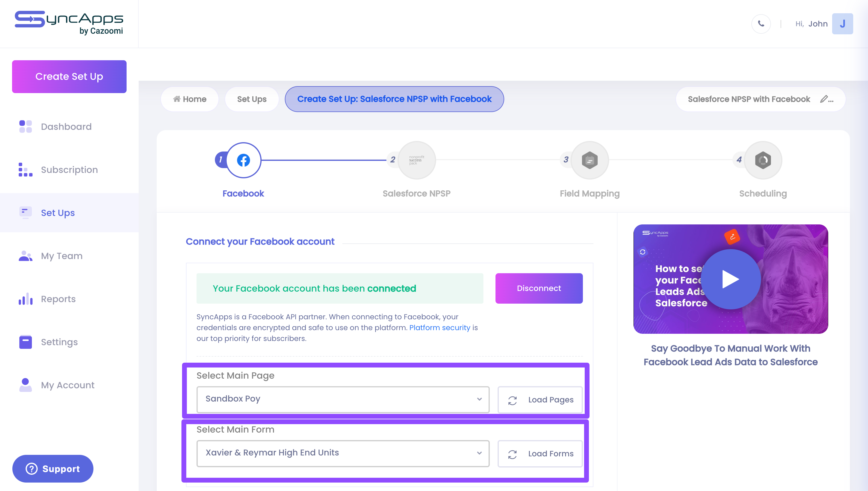Click Create Set Up: Salesforce NPSP breadcrumb
Viewport: 868px width, 491px height.
point(394,99)
